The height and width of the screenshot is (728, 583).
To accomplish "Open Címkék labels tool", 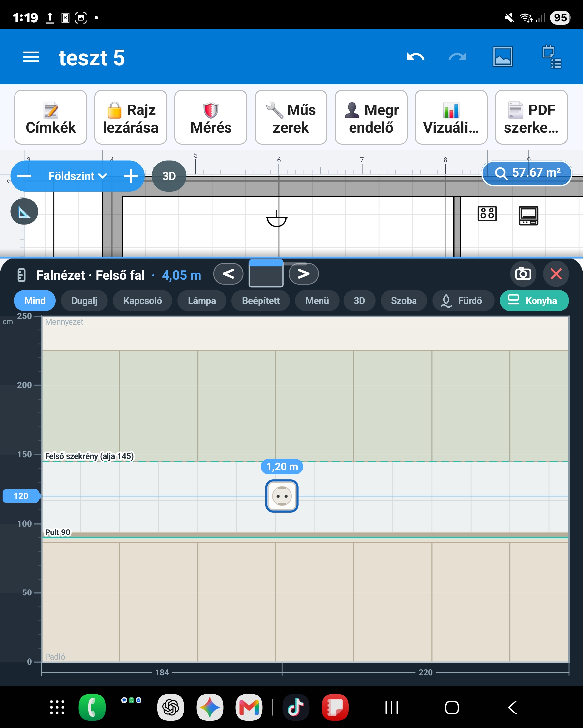I will tap(51, 117).
